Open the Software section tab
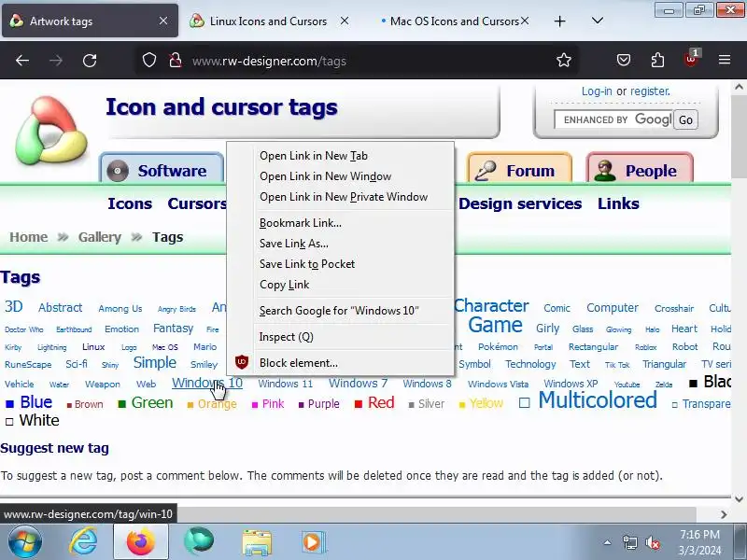Screen dimensions: 747x560 [x=161, y=170]
